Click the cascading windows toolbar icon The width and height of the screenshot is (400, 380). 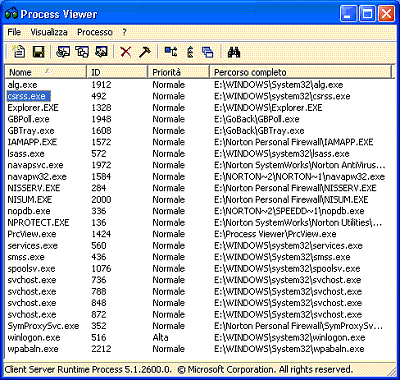point(208,52)
